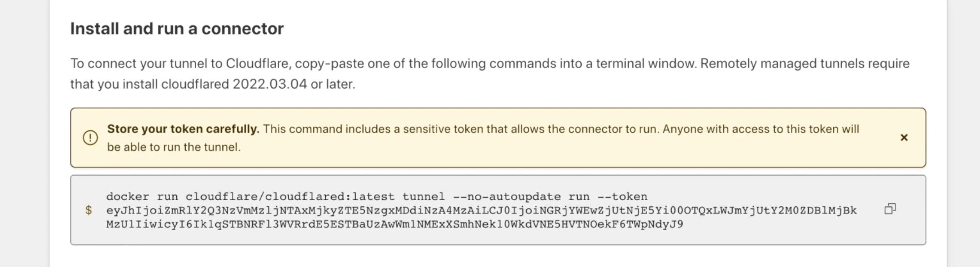Click the "Store your token carefully." bold text
980x267 pixels.
[x=183, y=129]
